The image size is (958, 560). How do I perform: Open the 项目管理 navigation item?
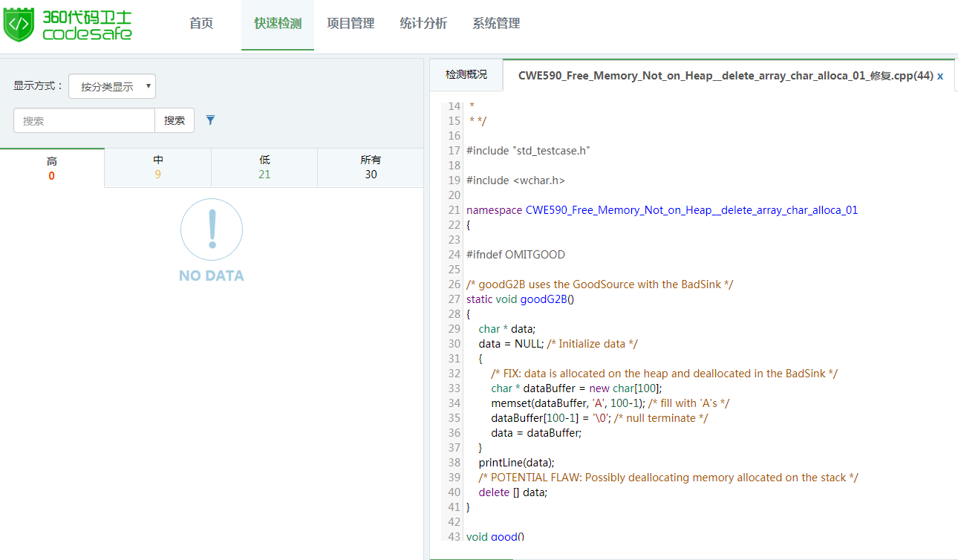click(351, 24)
